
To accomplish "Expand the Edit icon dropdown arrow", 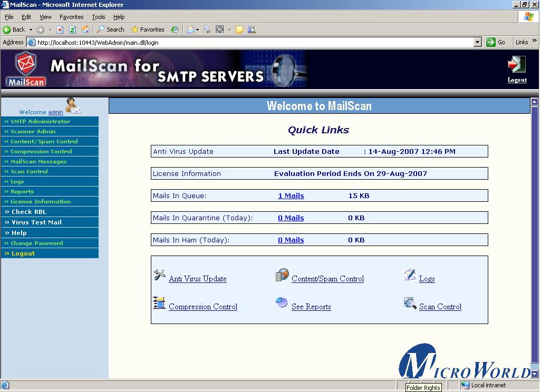I will pos(229,30).
